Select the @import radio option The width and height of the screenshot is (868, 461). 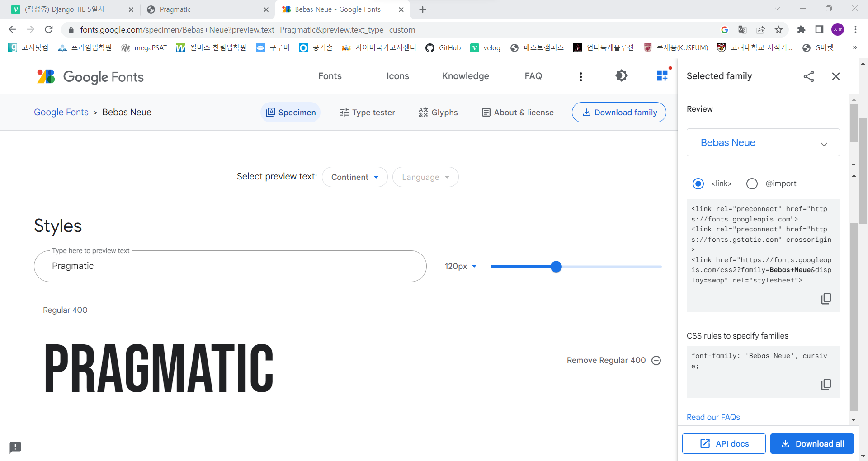point(752,183)
